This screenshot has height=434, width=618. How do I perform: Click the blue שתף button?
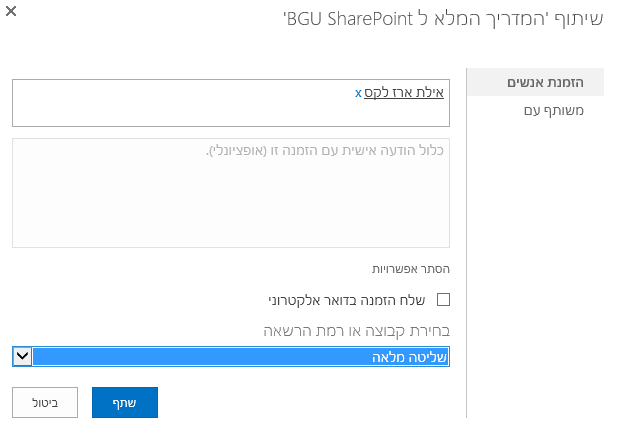(125, 402)
